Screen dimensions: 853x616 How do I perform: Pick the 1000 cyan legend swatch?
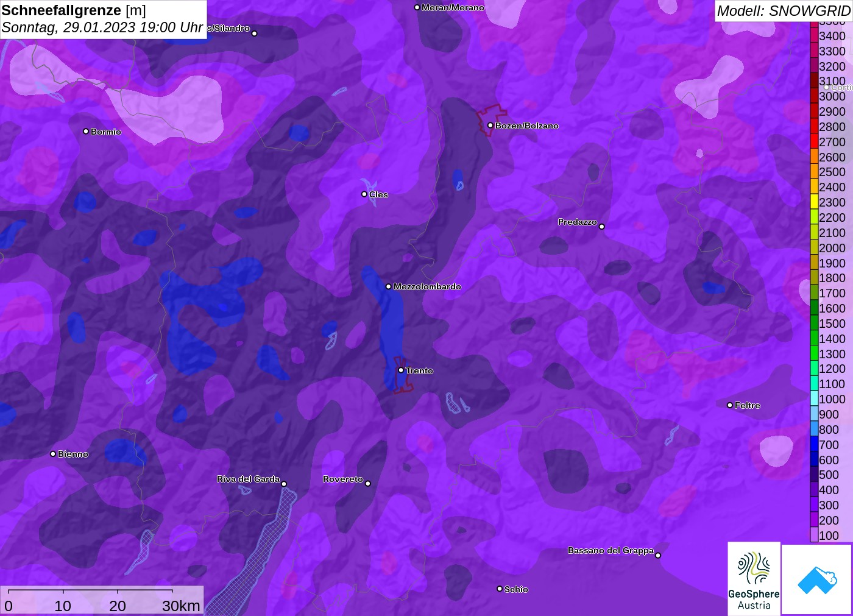(814, 399)
